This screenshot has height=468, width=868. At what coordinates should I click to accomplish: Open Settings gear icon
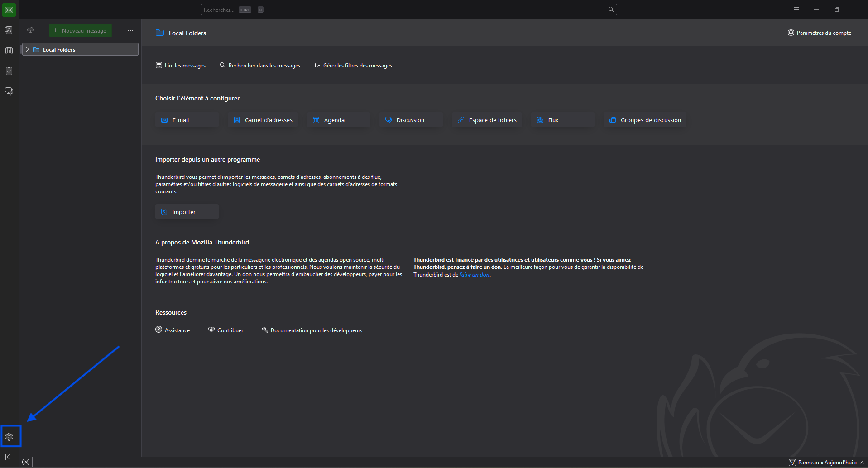(x=9, y=437)
